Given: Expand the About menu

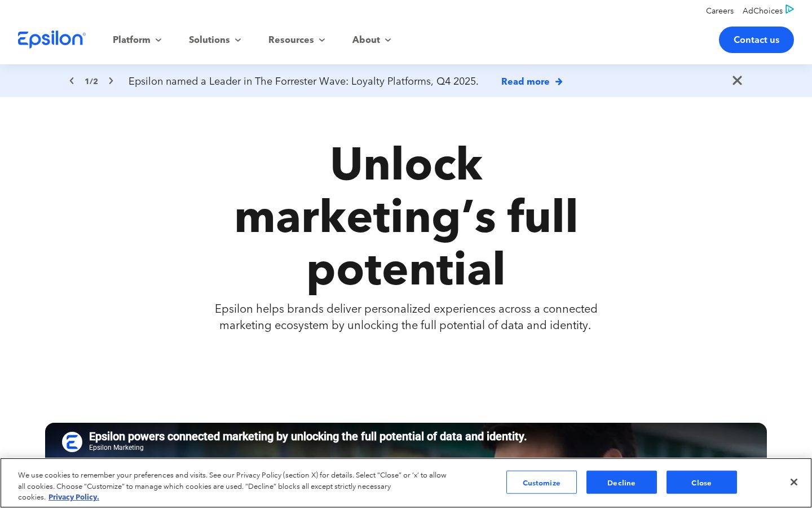Looking at the screenshot, I should [372, 40].
